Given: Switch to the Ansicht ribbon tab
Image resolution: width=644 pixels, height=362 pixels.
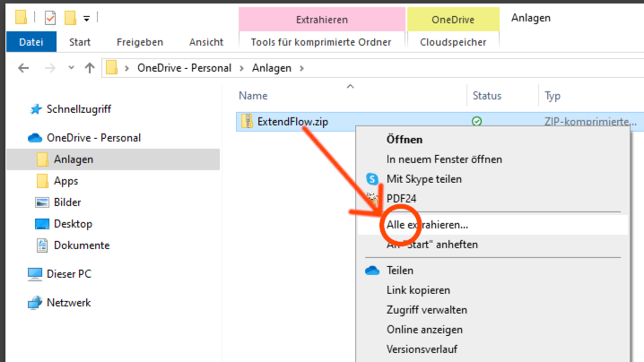Looking at the screenshot, I should [x=206, y=42].
